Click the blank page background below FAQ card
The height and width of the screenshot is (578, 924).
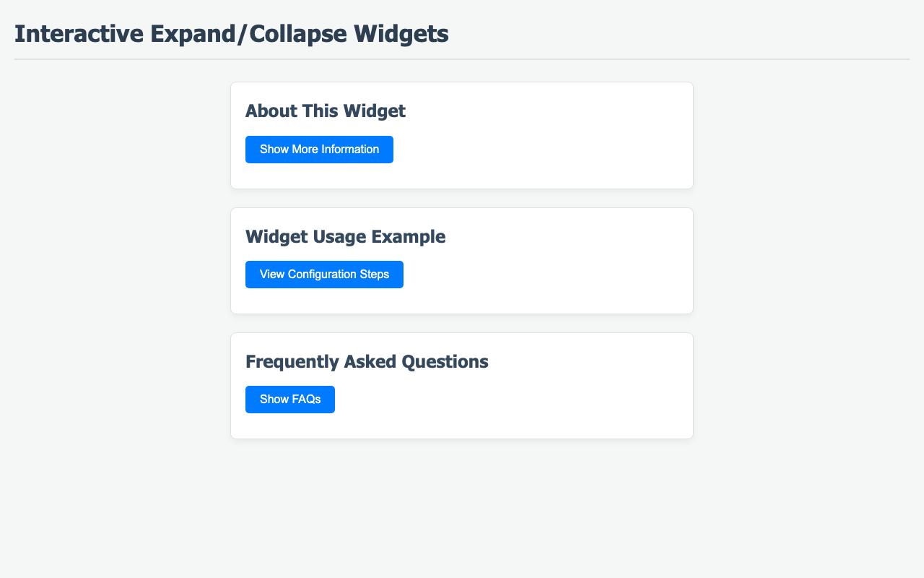(x=462, y=506)
